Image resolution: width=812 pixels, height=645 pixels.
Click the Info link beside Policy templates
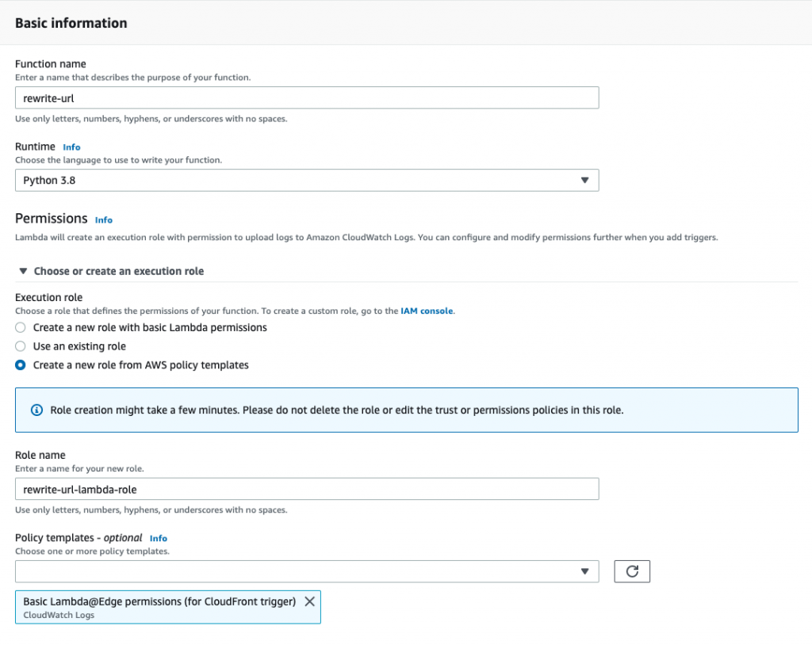159,538
